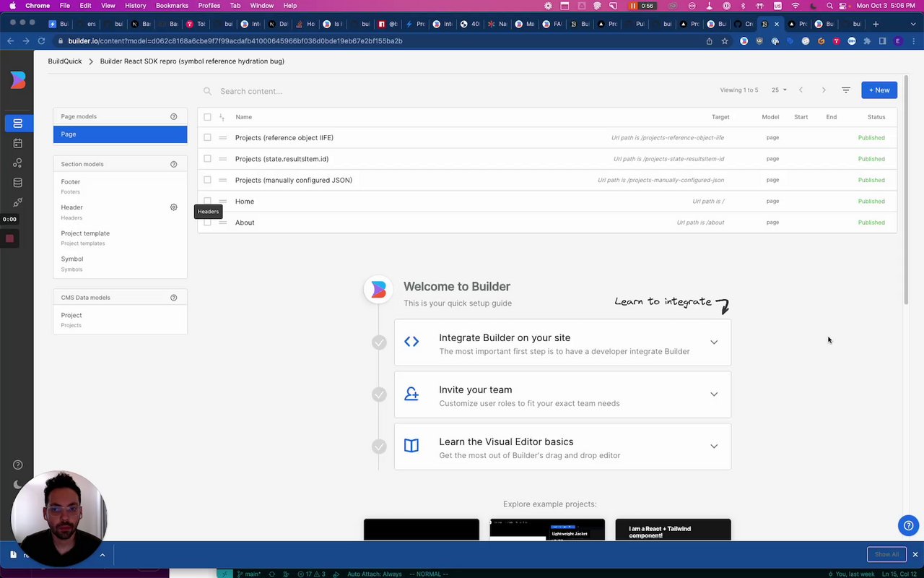Screen dimensions: 924x578
Task: Sort by the Name column header
Action: click(x=243, y=117)
